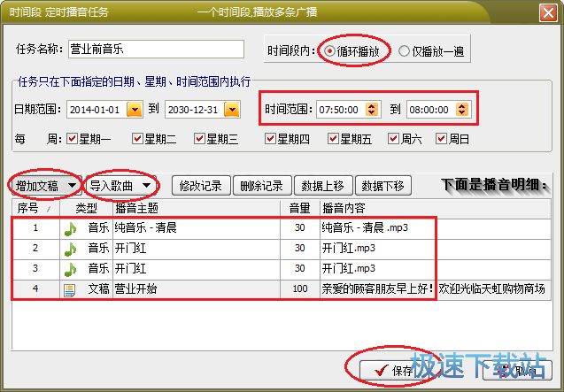Open the start date 2014-01-01 dropdown arrow
564x392 pixels.
135,110
